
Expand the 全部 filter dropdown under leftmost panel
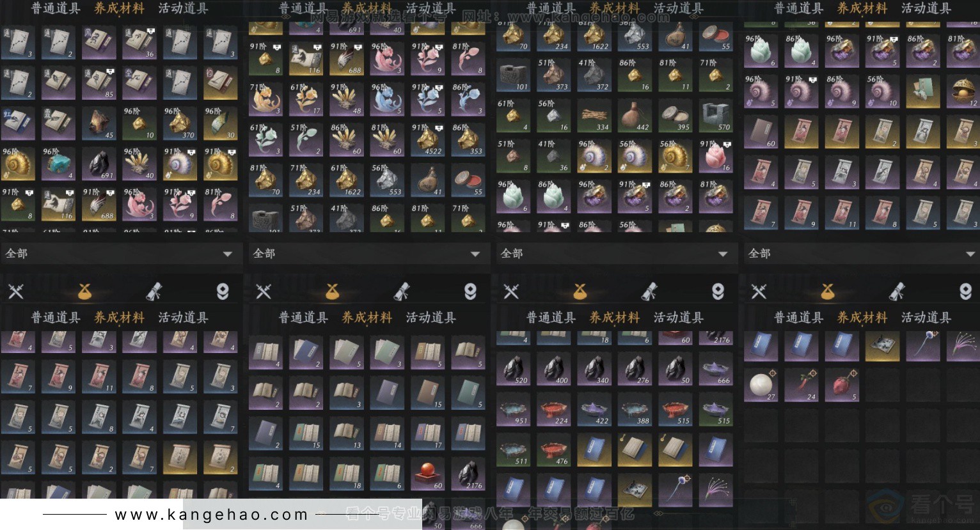tap(120, 254)
